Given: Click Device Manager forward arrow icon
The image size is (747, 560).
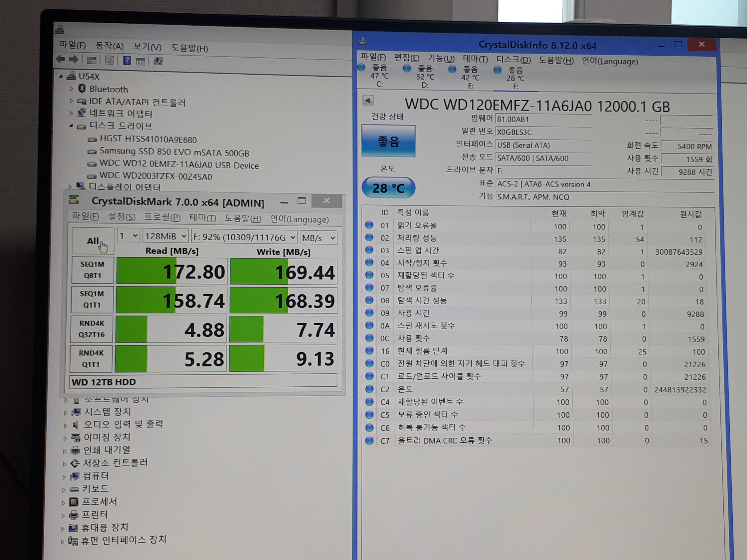Looking at the screenshot, I should click(73, 60).
